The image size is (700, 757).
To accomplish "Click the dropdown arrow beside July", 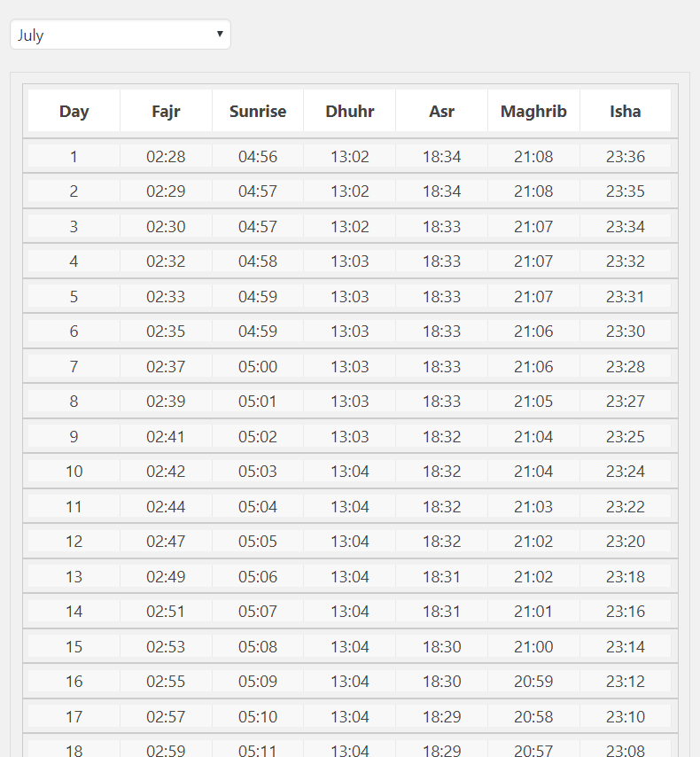I will 220,34.
